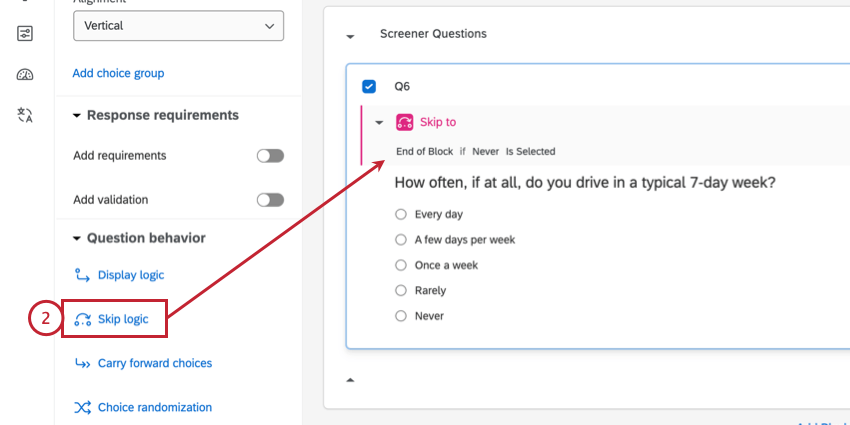
Task: Uncheck the Q6 question checkbox
Action: point(369,86)
